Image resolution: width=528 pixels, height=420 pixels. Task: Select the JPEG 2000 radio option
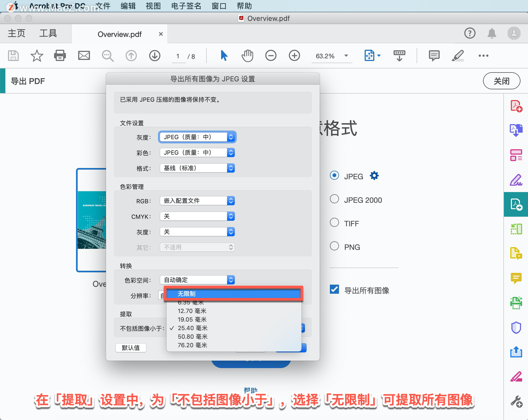click(334, 199)
